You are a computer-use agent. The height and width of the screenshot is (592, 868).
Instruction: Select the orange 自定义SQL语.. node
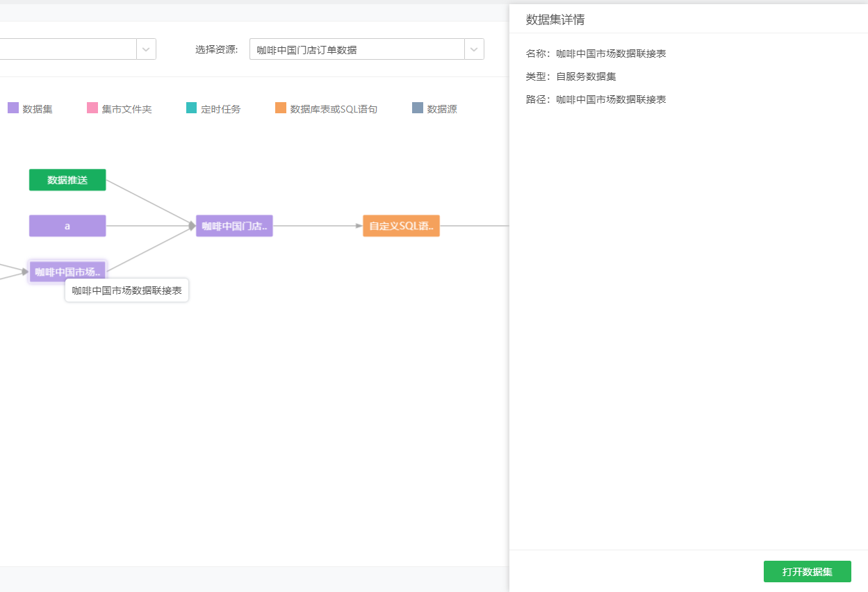401,226
